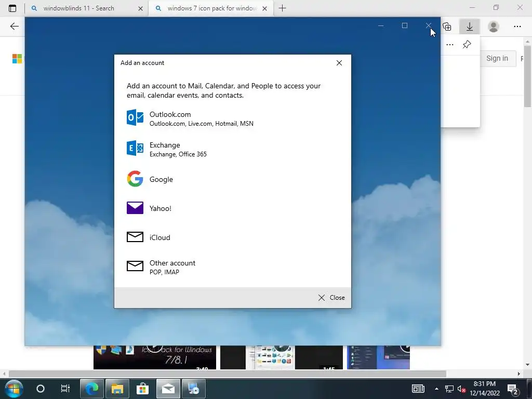
Task: Click "Outlook.com, Live.com, Hotmail, MSN" text
Action: pos(201,124)
